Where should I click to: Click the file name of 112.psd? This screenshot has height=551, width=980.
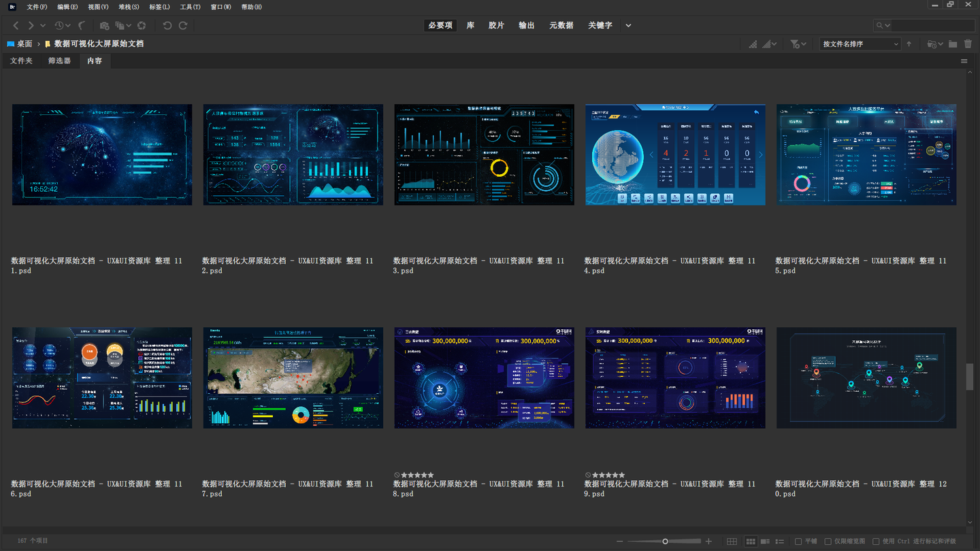[288, 265]
